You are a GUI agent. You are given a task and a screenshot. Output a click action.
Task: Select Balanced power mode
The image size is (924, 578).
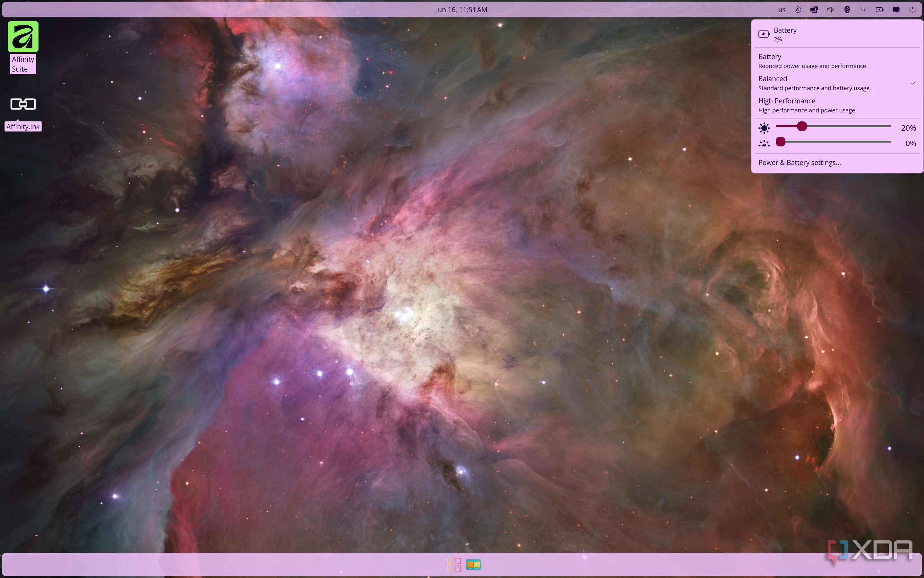coord(837,83)
